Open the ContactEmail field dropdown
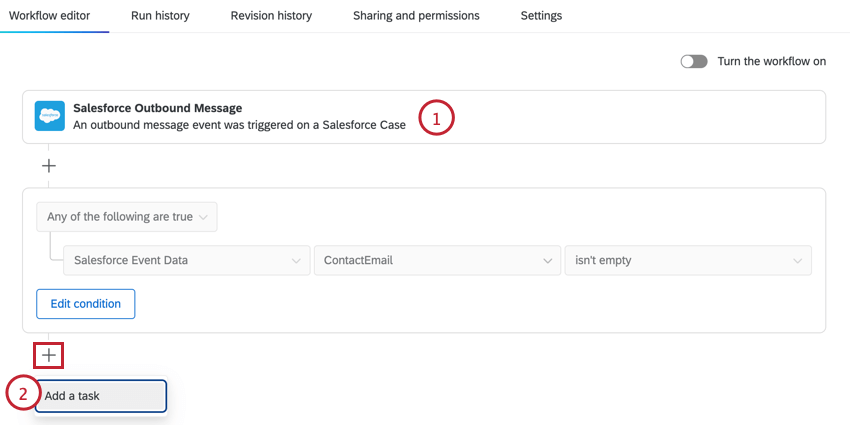Screen dimensions: 850x425 (x=436, y=261)
